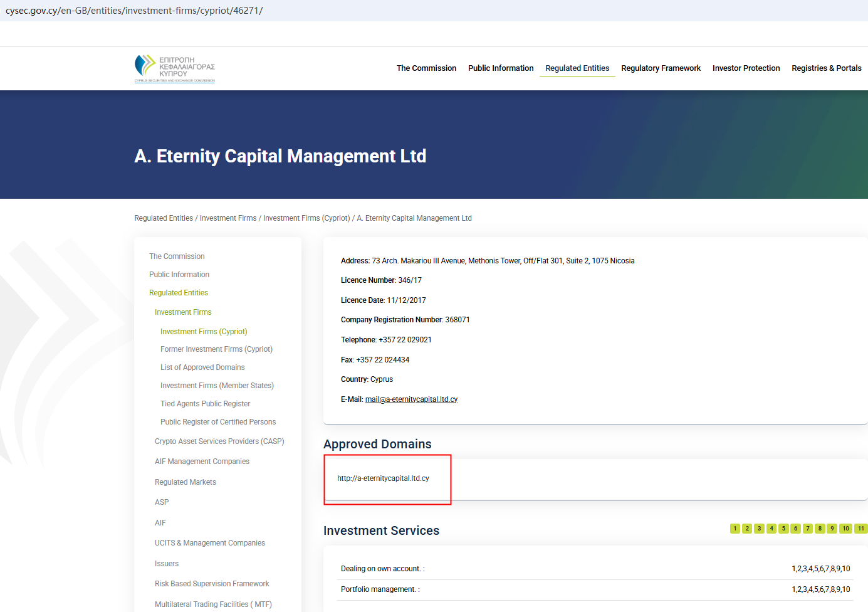Screen dimensions: 868x612
Task: Open the Regulatory Framework menu
Action: pyautogui.click(x=661, y=68)
